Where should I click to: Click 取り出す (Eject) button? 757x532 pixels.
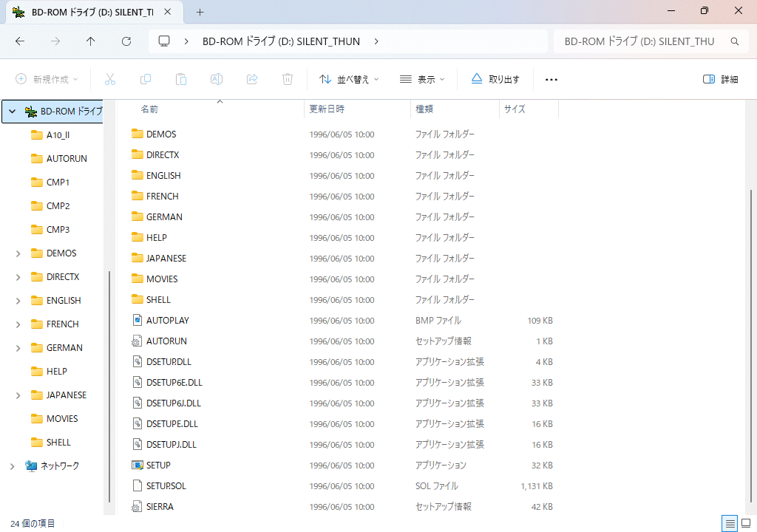pyautogui.click(x=495, y=79)
